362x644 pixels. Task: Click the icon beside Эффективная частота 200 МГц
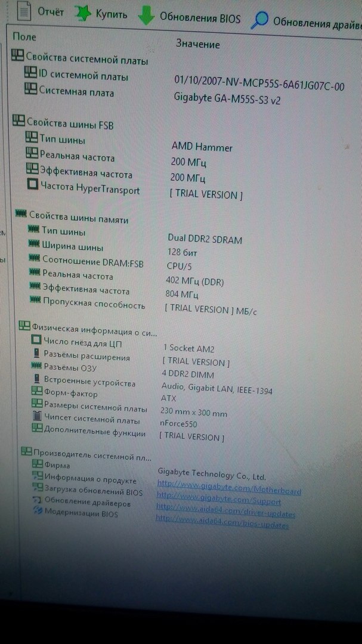click(32, 168)
